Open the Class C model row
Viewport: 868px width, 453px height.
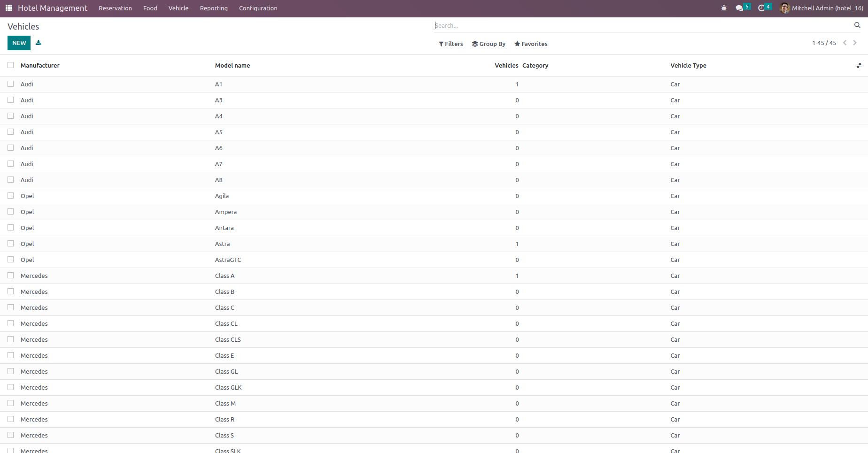click(434, 307)
